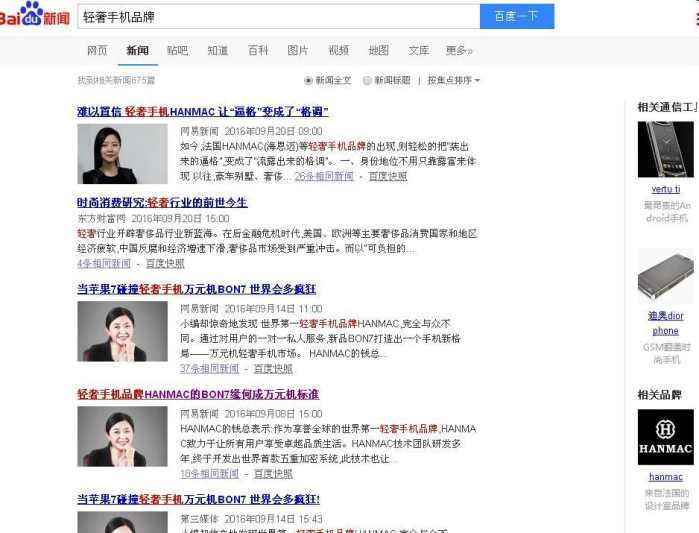Switch to the 贴吧 tab
The width and height of the screenshot is (699, 533).
(177, 50)
